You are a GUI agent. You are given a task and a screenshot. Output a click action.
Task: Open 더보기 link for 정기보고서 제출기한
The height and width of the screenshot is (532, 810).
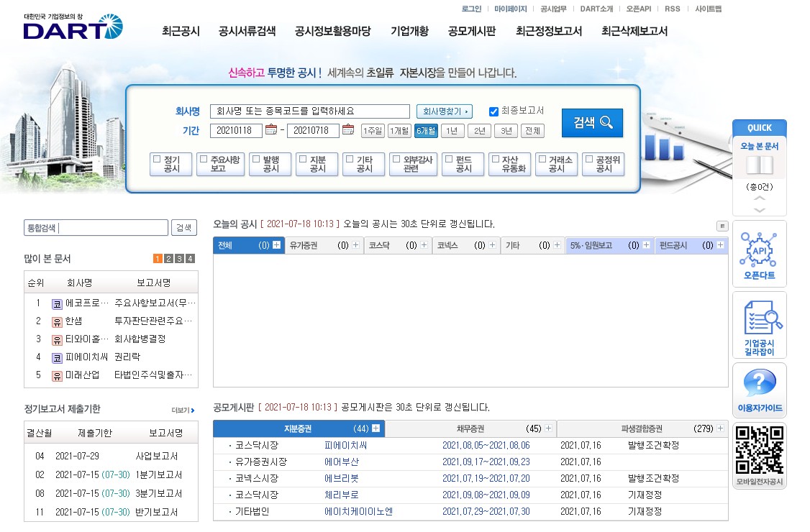click(183, 410)
